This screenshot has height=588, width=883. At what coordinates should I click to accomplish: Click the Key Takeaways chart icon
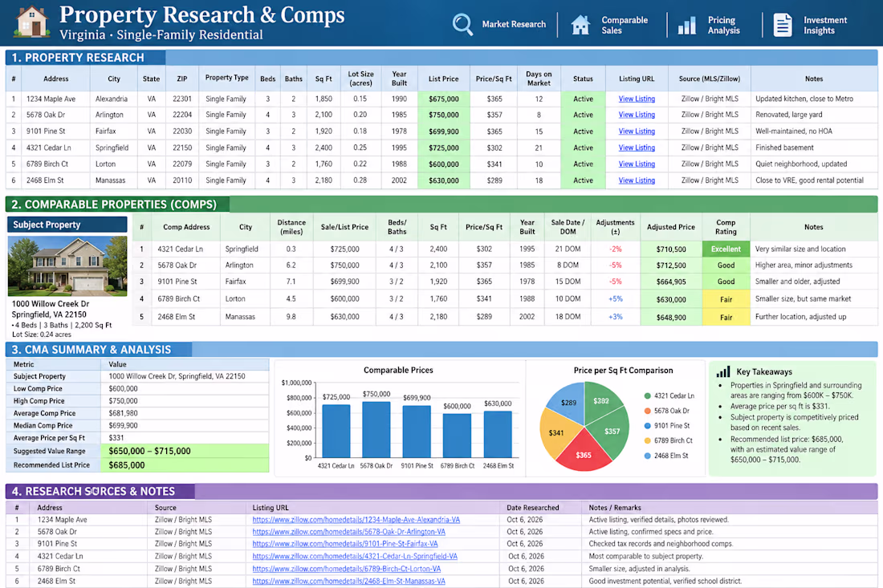point(723,371)
